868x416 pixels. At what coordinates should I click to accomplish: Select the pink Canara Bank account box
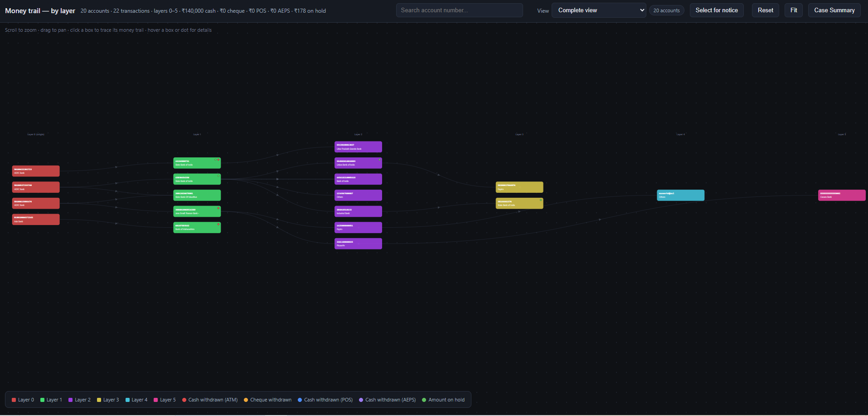pos(842,196)
